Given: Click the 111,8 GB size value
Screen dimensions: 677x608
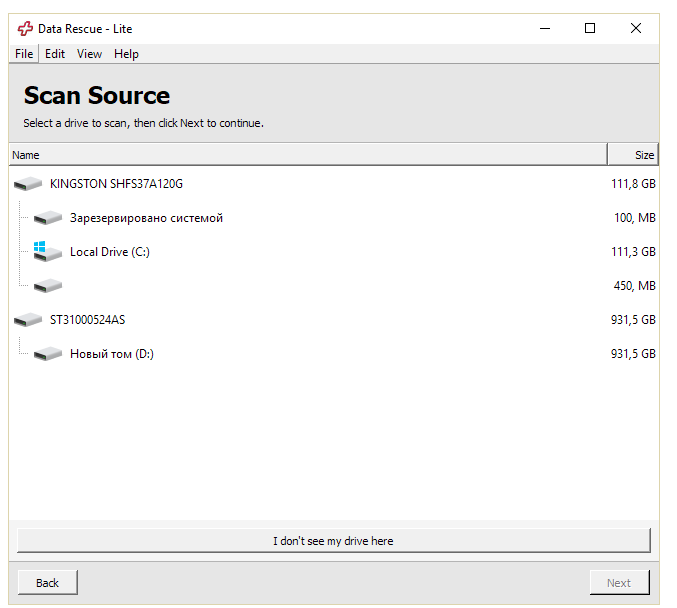Looking at the screenshot, I should (633, 184).
